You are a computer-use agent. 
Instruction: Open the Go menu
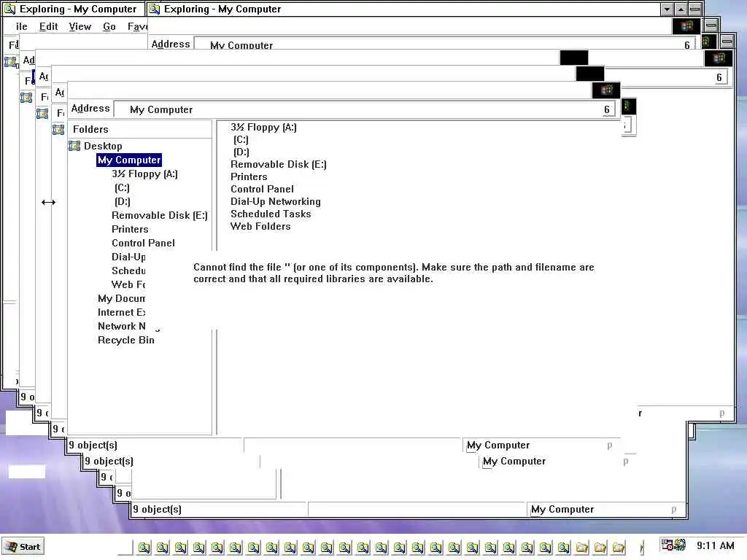tap(109, 27)
